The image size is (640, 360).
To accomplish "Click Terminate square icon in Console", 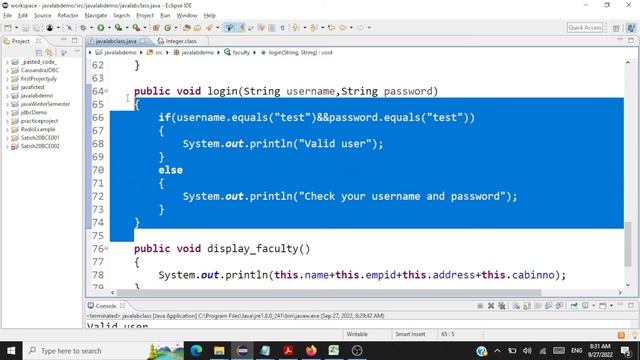I will pos(480,306).
